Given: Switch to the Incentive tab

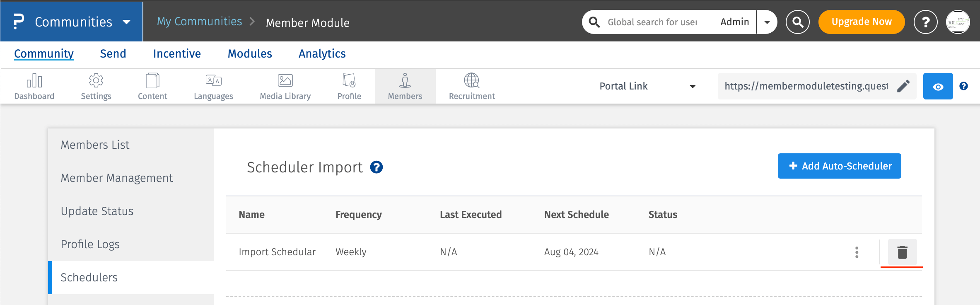Looking at the screenshot, I should point(177,54).
